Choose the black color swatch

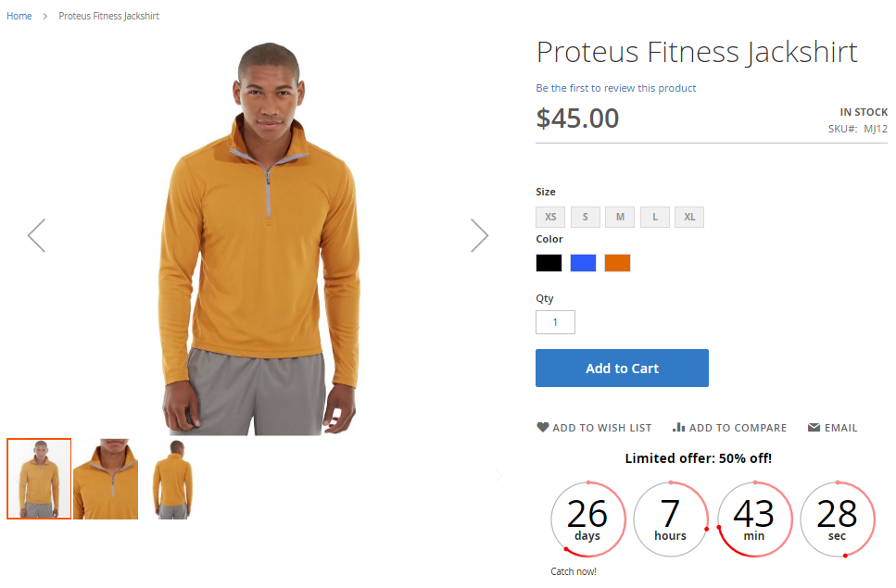[x=549, y=263]
